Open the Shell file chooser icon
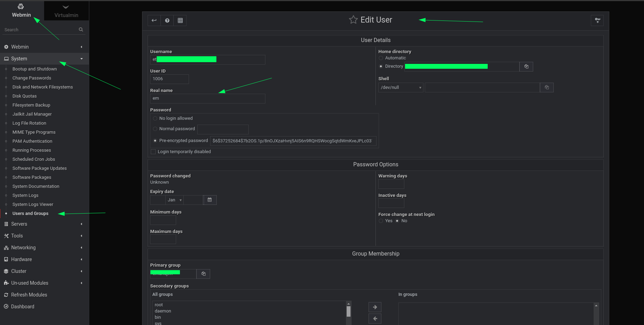This screenshot has height=325, width=644. (x=547, y=87)
